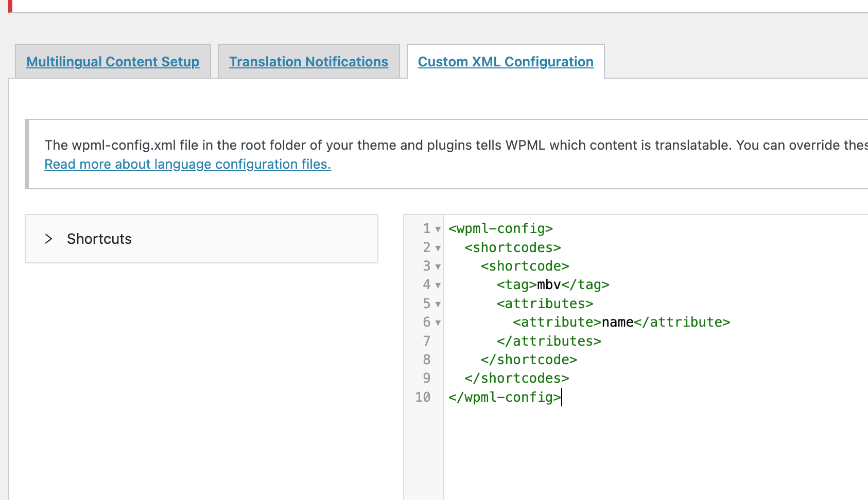868x500 pixels.
Task: Place cursor in the mbv tag value
Action: tap(549, 284)
